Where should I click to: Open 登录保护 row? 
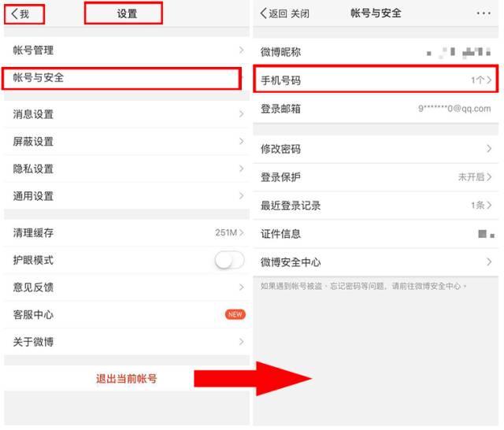(376, 177)
